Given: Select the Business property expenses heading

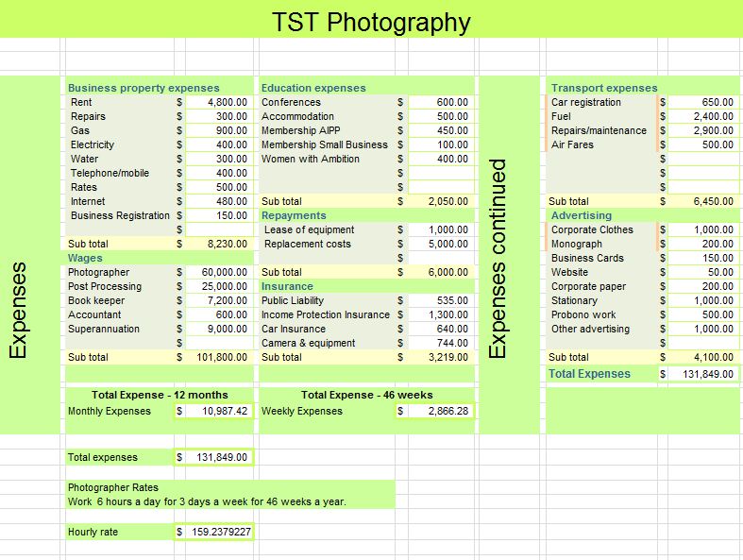Looking at the screenshot, I should click(x=144, y=88).
